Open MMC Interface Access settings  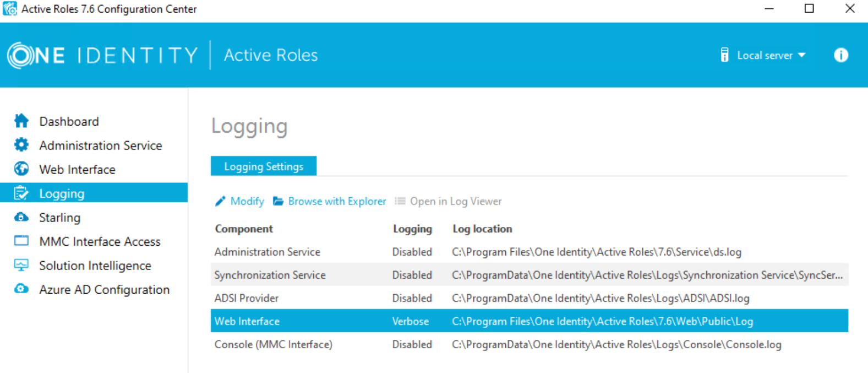pyautogui.click(x=100, y=241)
